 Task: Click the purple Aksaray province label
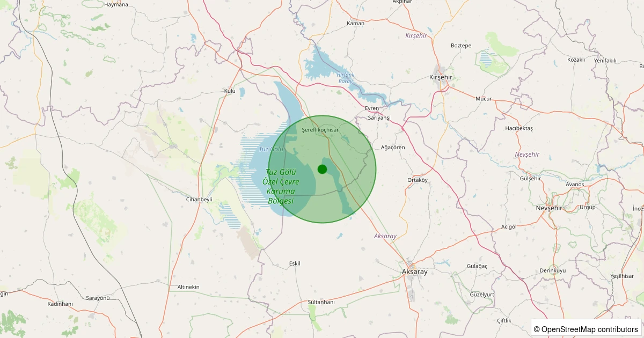pyautogui.click(x=385, y=236)
